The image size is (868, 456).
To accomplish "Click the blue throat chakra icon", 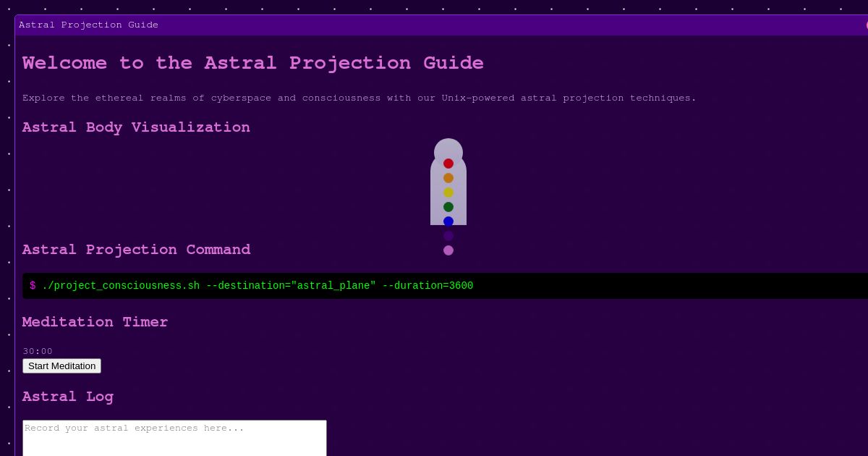I will [448, 221].
